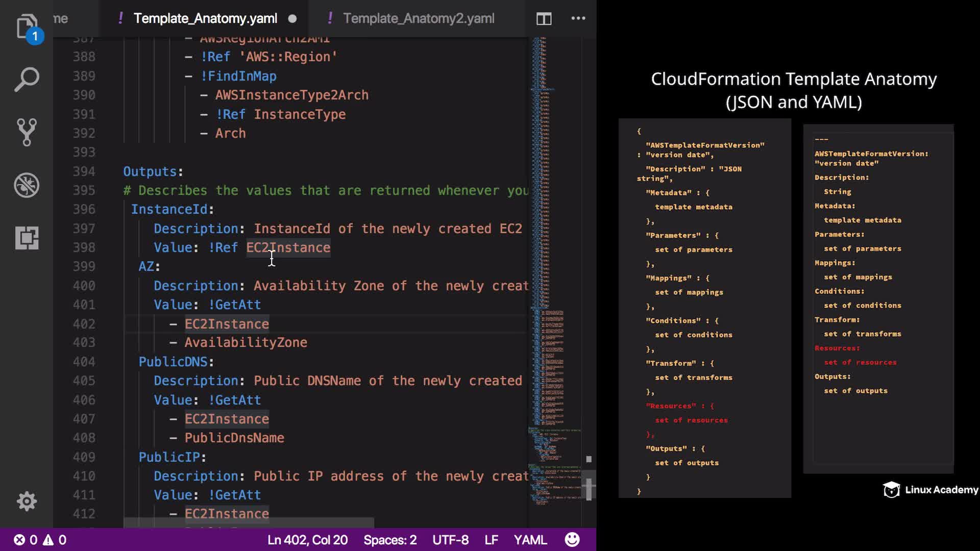The height and width of the screenshot is (551, 980).
Task: Click the unsaved dot on Template_Anatomy.yaml tab
Action: (292, 19)
